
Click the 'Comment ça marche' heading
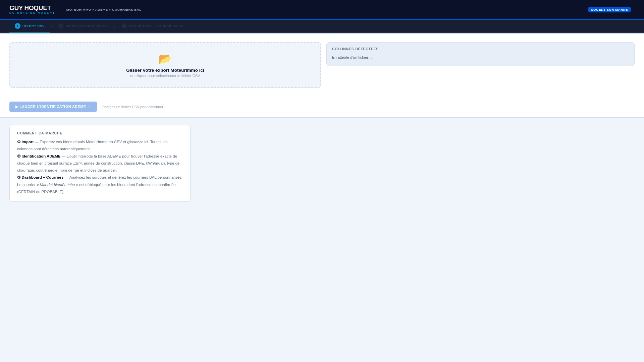coord(40,133)
